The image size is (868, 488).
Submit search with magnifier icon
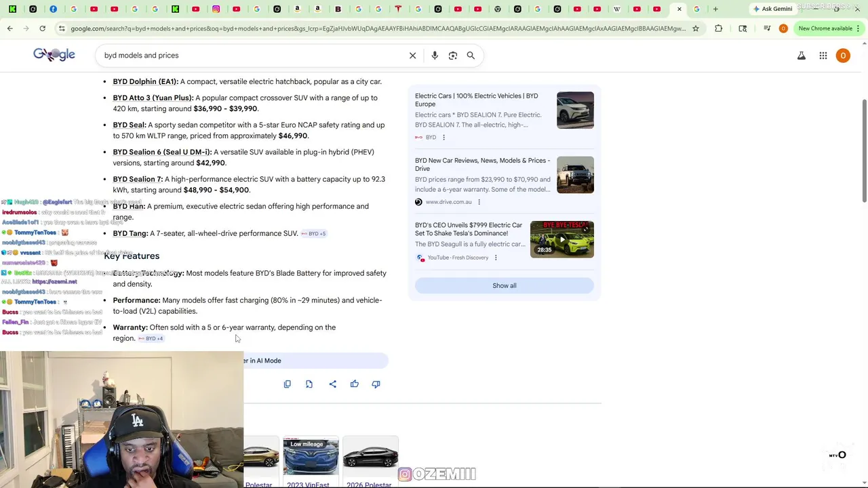(471, 56)
